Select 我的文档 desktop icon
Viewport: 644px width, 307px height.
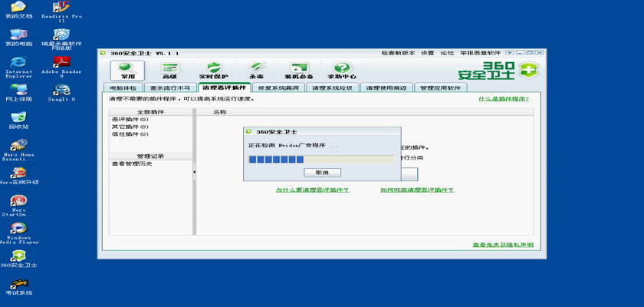(x=18, y=10)
